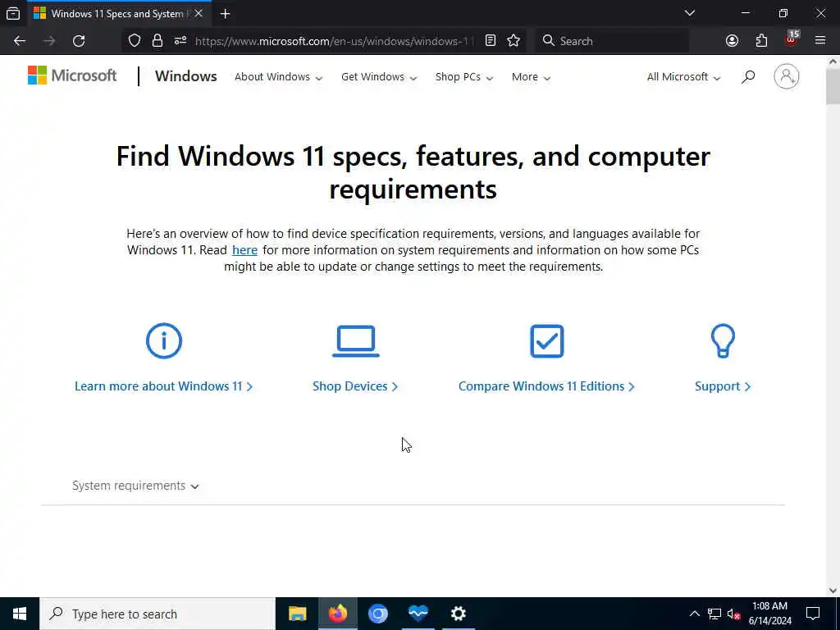Open the Shop Devices link
The width and height of the screenshot is (840, 630).
coord(355,386)
